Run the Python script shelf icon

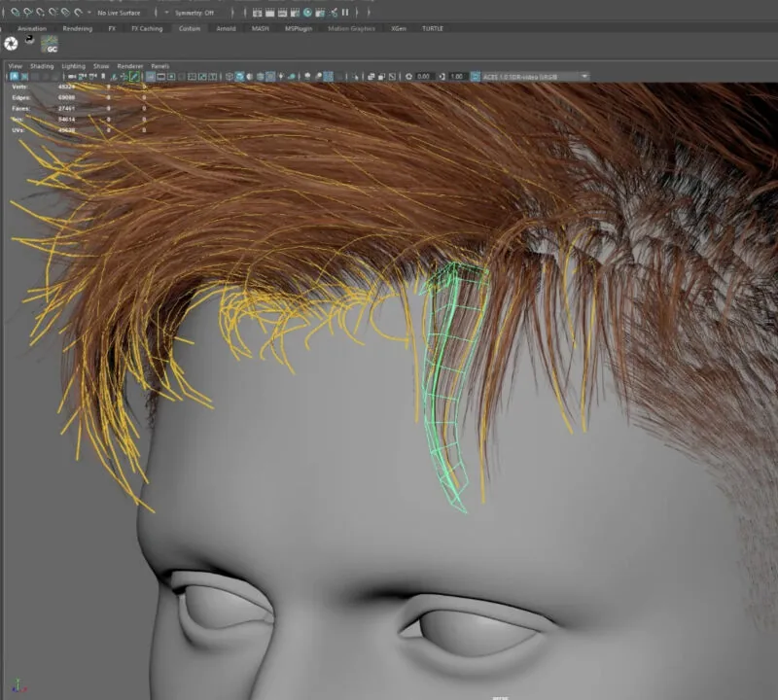30,40
